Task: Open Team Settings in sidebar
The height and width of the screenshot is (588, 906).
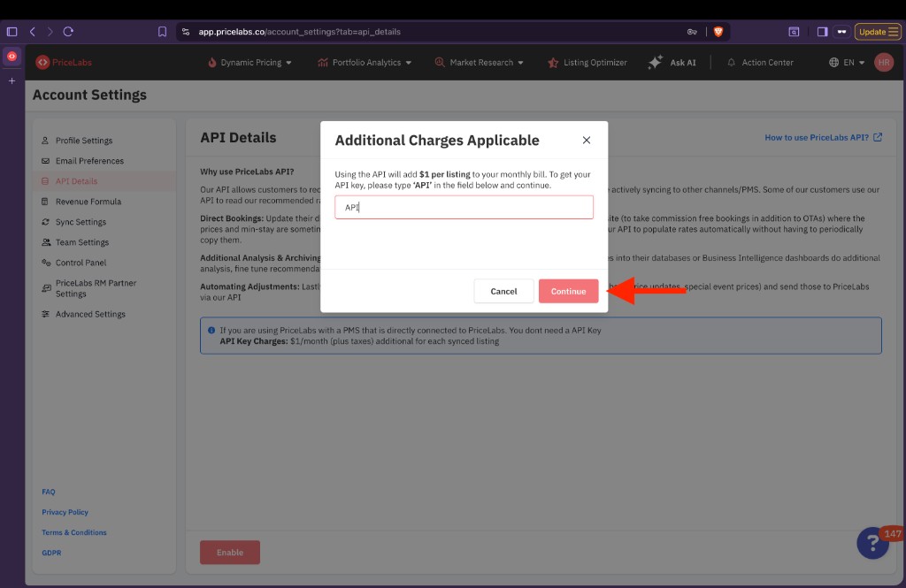Action: [82, 242]
